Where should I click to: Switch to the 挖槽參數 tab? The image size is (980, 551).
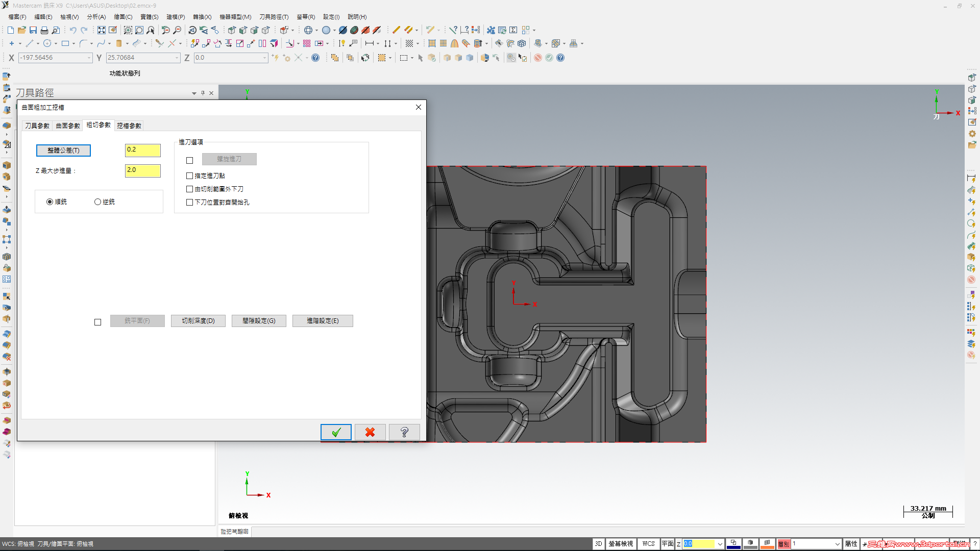(x=129, y=126)
